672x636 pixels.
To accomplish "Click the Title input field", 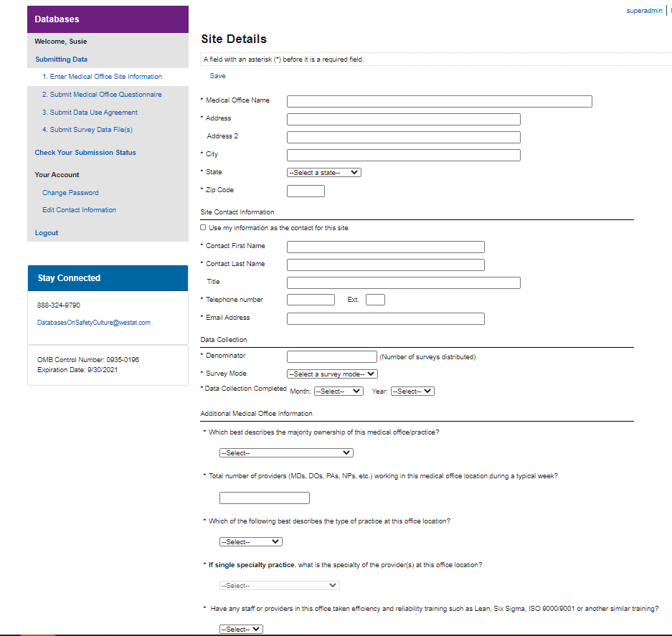I will (x=404, y=283).
